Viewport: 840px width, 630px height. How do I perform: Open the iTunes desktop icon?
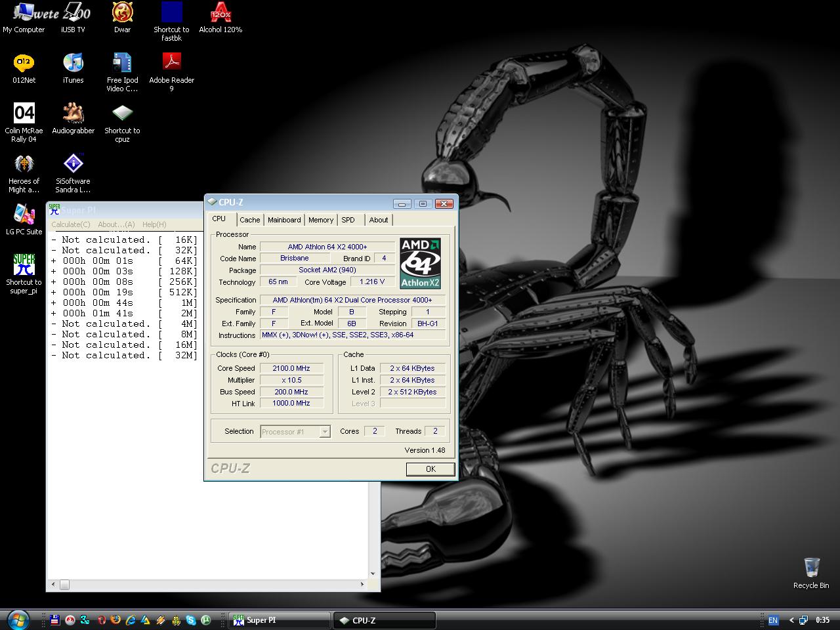coord(73,64)
